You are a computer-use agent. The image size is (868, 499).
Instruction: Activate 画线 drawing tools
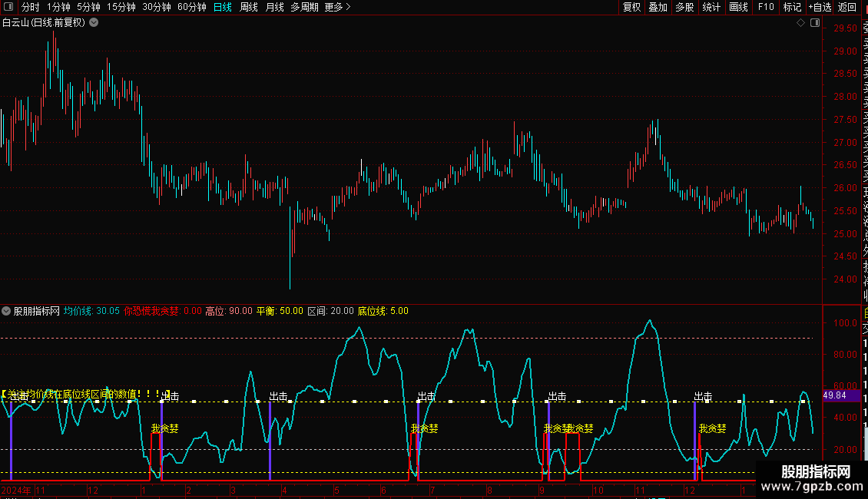point(738,7)
